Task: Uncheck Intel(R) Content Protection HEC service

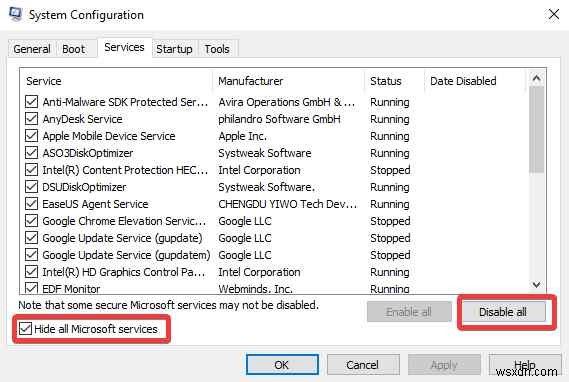Action: coord(32,170)
